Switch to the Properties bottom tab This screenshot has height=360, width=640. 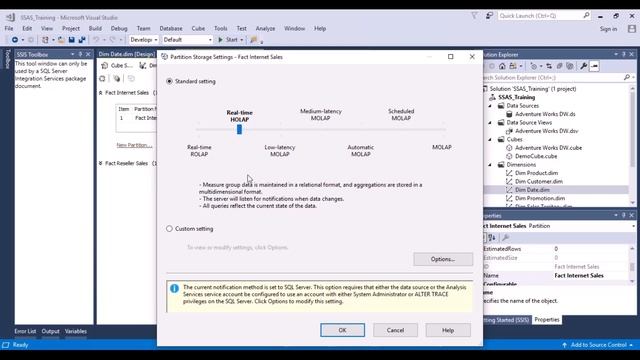pyautogui.click(x=547, y=320)
